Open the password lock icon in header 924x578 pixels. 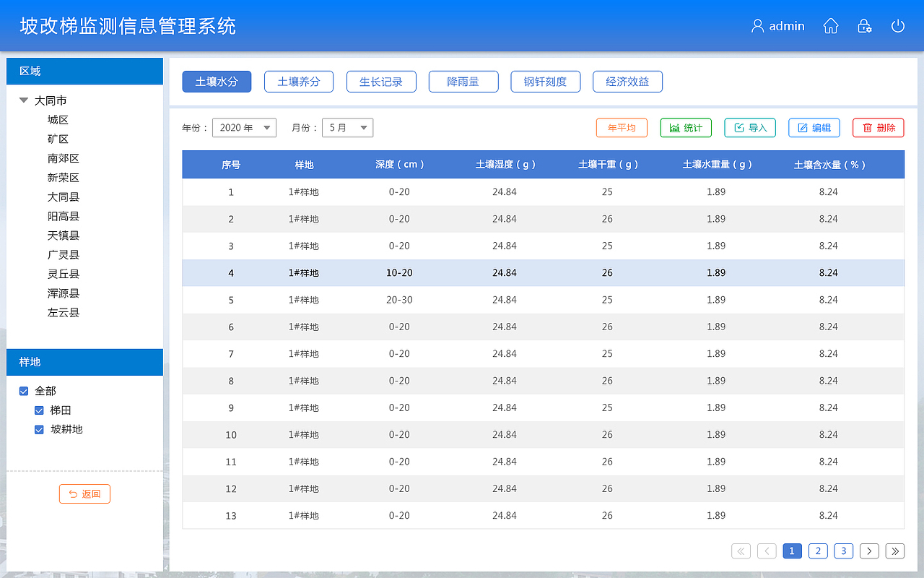point(864,25)
